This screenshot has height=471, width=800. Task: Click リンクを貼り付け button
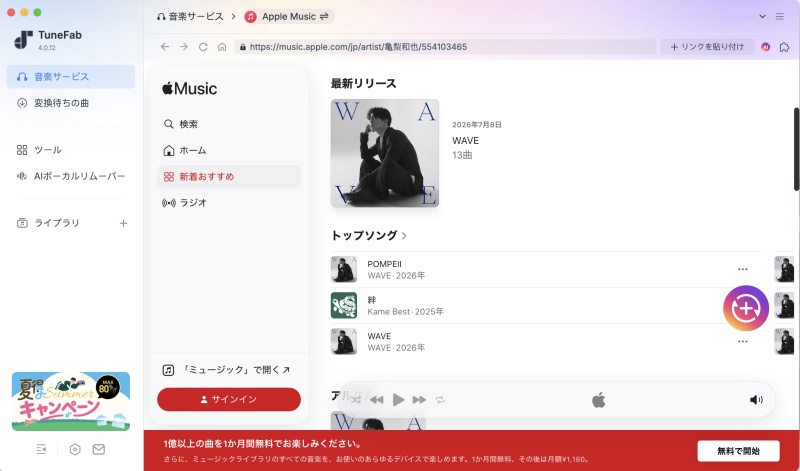tap(707, 46)
